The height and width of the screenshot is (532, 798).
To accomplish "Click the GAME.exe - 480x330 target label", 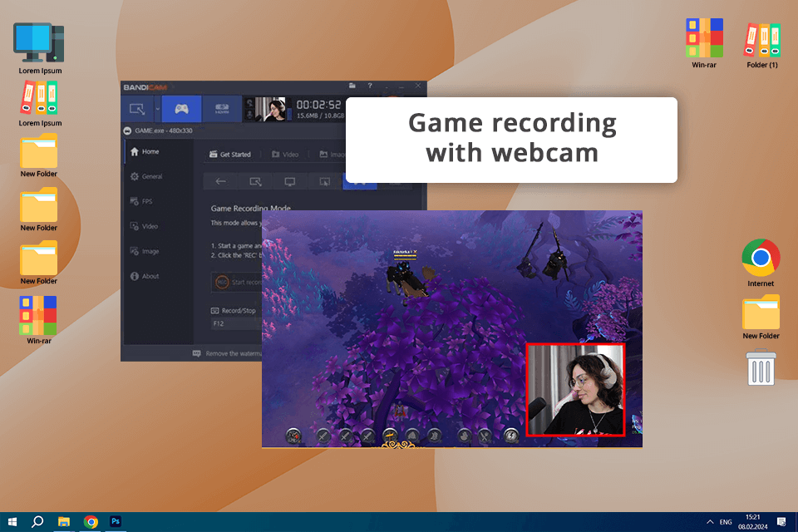I will 164,131.
